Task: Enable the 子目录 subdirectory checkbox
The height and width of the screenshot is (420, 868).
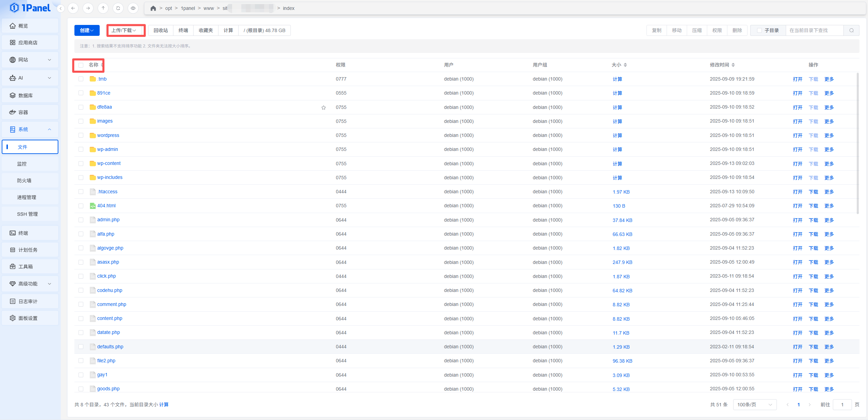Action: pyautogui.click(x=759, y=30)
